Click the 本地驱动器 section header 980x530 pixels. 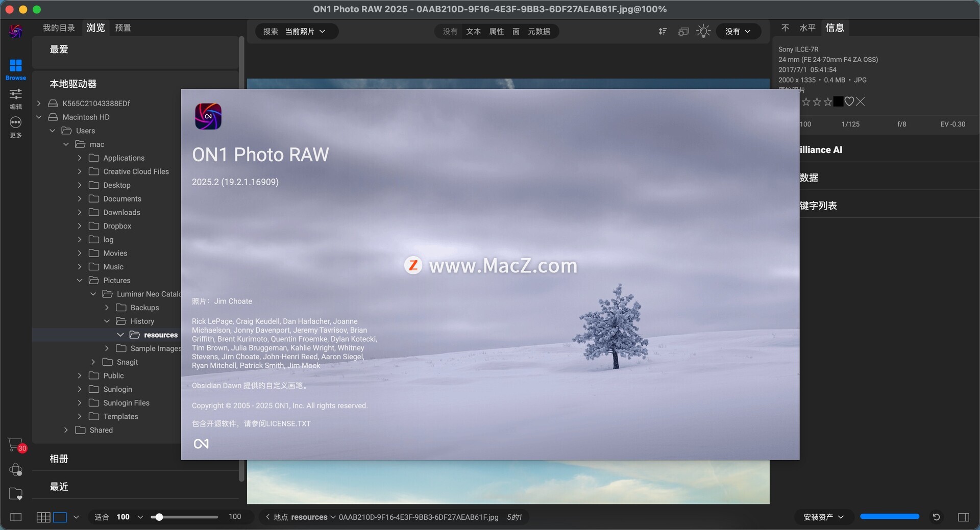point(73,84)
